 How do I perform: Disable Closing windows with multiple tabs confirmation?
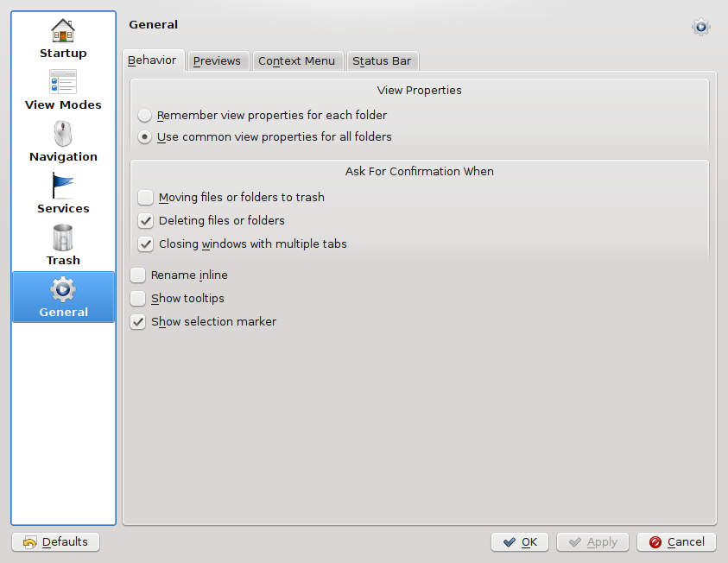click(x=145, y=244)
